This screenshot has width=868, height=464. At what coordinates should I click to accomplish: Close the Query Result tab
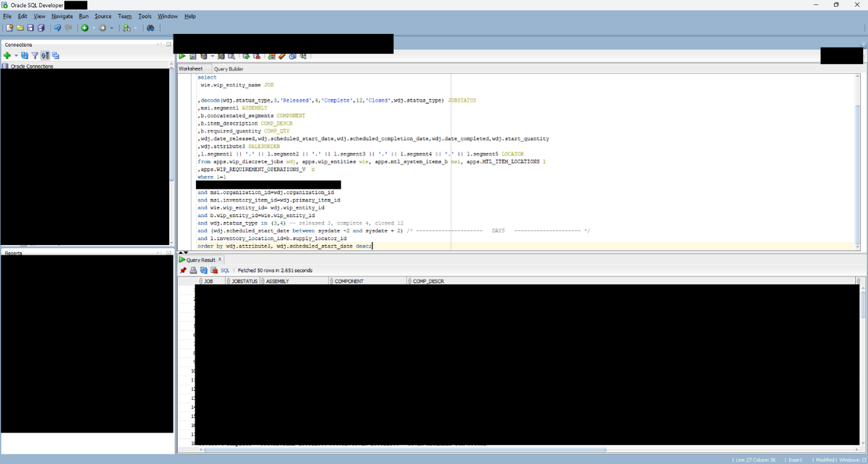pyautogui.click(x=220, y=260)
